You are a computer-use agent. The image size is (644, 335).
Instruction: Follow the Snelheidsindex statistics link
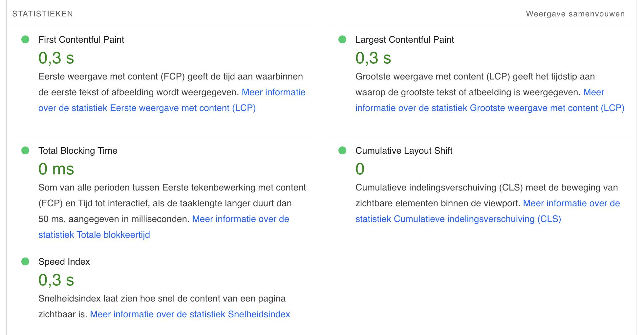(x=190, y=314)
